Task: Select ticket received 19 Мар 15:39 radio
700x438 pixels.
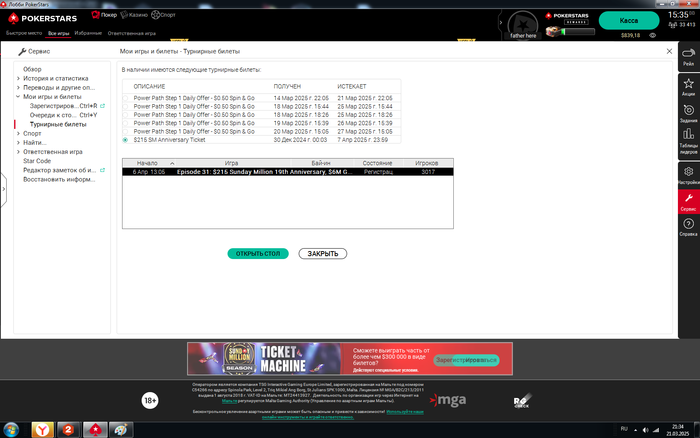Action: pyautogui.click(x=125, y=123)
